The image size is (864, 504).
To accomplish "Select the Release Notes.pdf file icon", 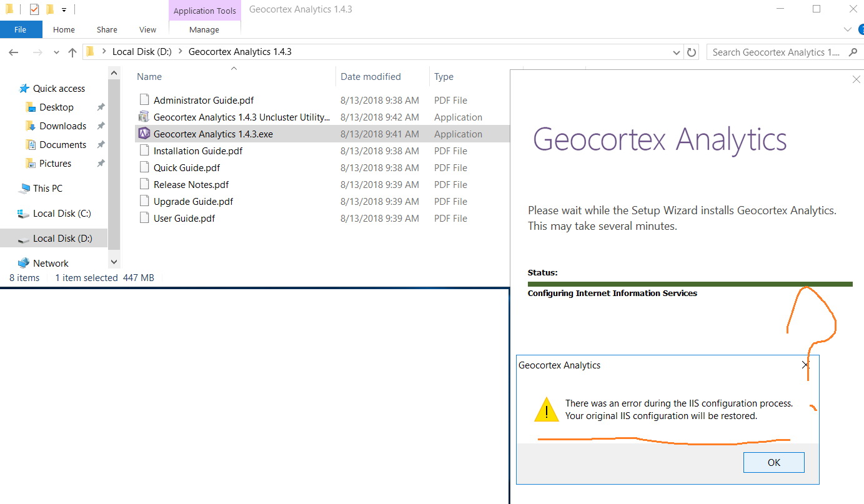I will point(144,184).
